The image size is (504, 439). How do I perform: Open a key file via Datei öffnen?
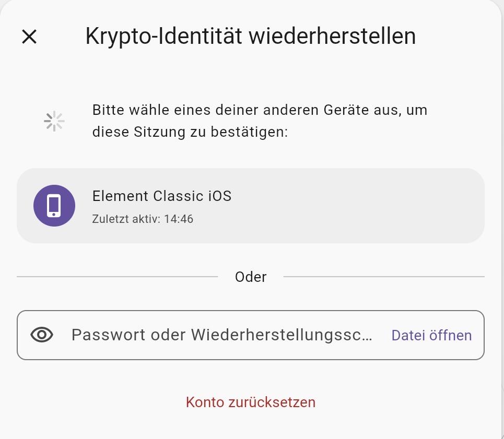(x=432, y=335)
